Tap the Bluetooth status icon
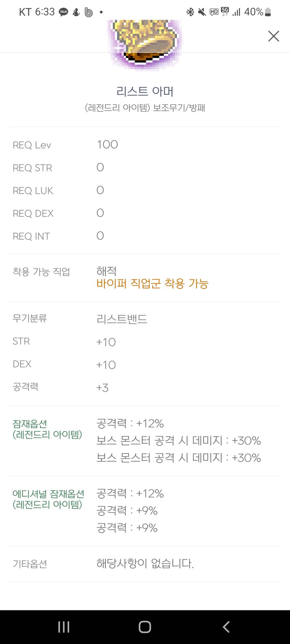This screenshot has height=644, width=290. pos(190,12)
